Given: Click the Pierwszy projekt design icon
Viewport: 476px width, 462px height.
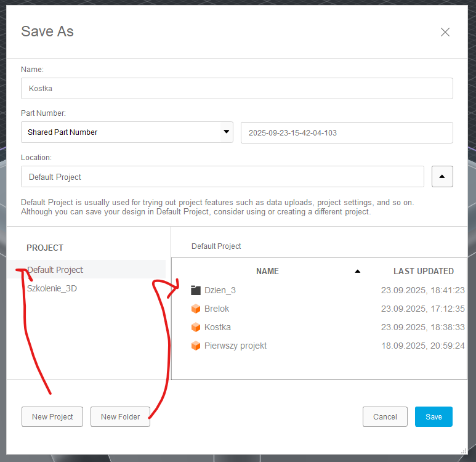Looking at the screenshot, I should (196, 346).
